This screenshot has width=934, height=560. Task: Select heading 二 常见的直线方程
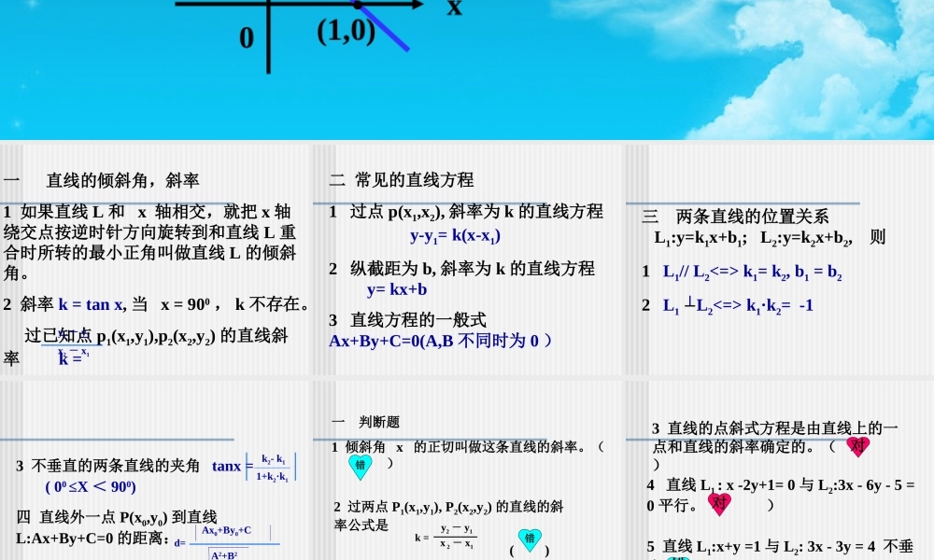[402, 180]
